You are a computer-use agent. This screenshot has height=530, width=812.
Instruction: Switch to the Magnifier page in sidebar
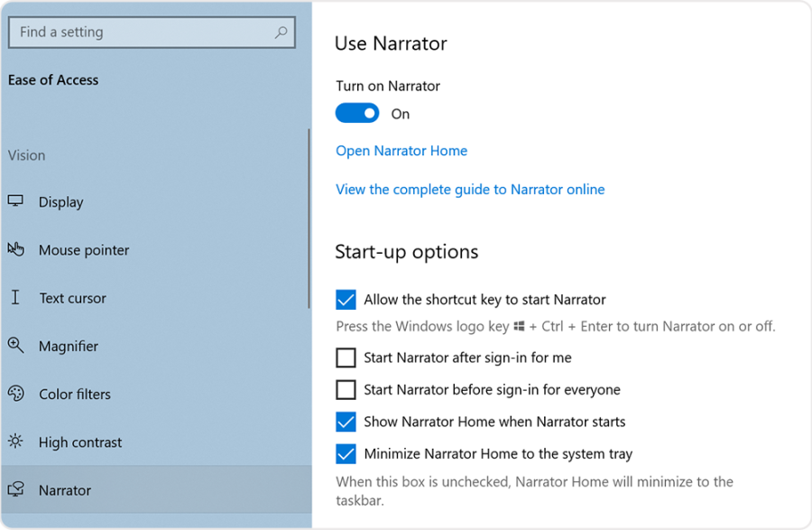tap(68, 346)
